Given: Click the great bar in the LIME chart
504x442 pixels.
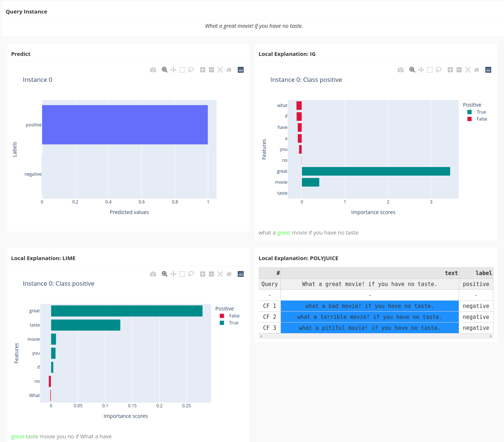Looking at the screenshot, I should click(127, 311).
